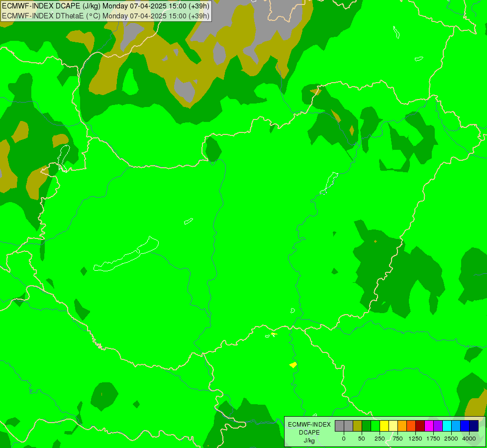Click the bright green legend swatch
The width and height of the screenshot is (487, 448).
tap(376, 426)
